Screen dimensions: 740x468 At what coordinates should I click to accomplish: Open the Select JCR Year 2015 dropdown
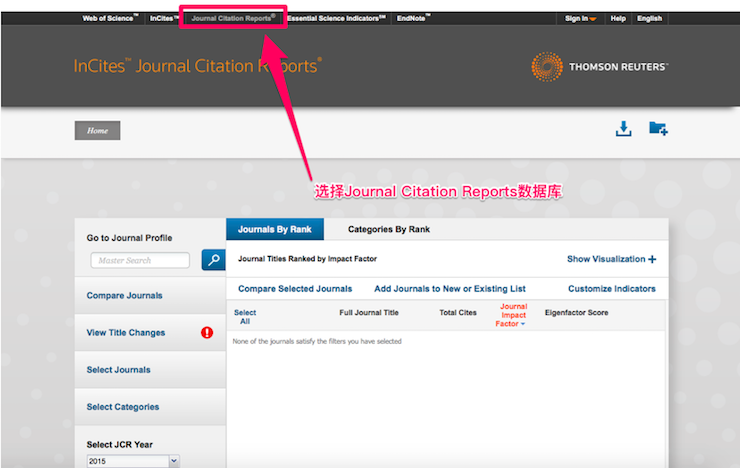(x=133, y=461)
